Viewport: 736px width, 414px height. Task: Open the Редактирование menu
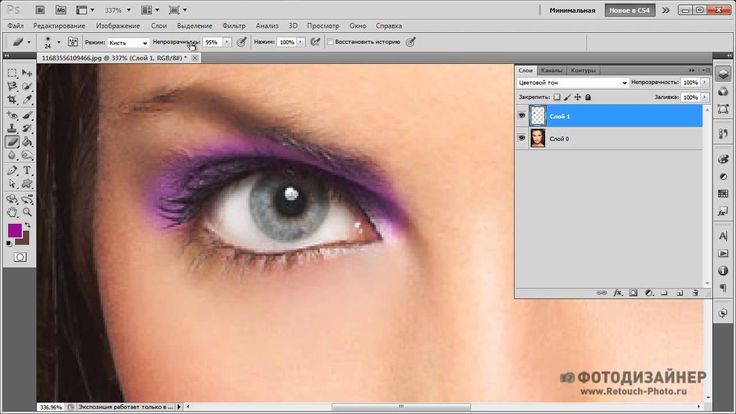click(x=59, y=26)
